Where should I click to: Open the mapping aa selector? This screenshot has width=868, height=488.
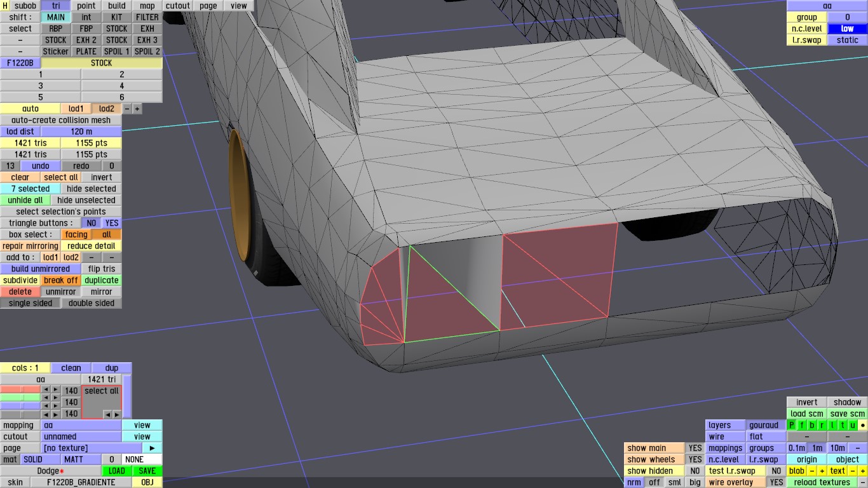click(81, 425)
